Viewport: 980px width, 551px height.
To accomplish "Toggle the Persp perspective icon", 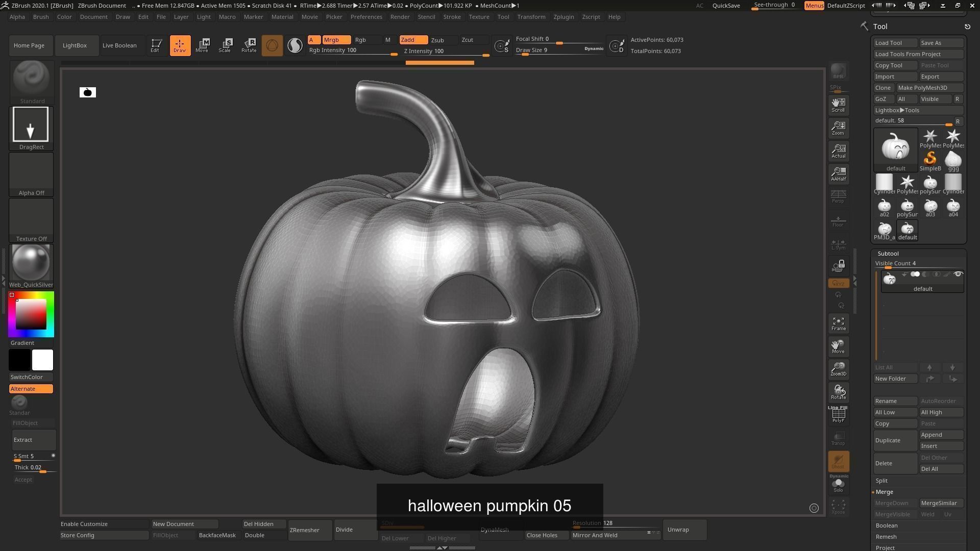I will click(838, 197).
